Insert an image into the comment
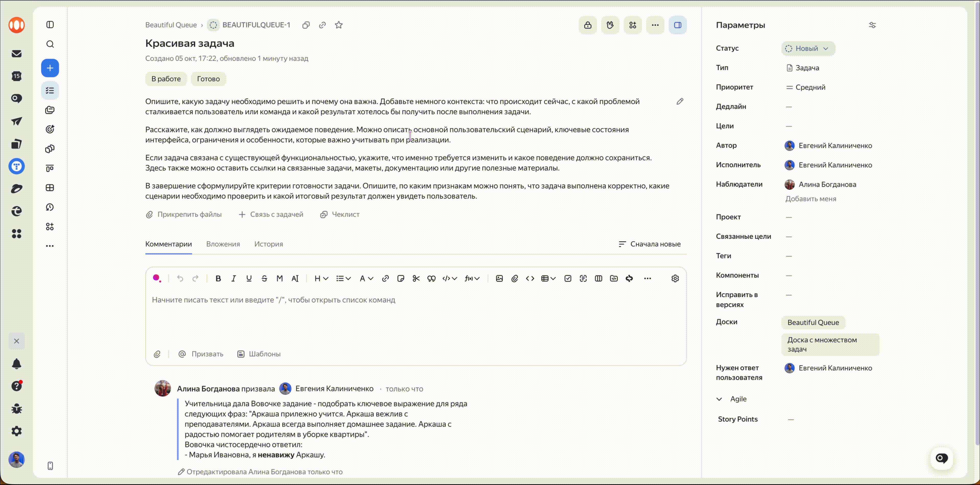Image resolution: width=980 pixels, height=485 pixels. (x=499, y=279)
